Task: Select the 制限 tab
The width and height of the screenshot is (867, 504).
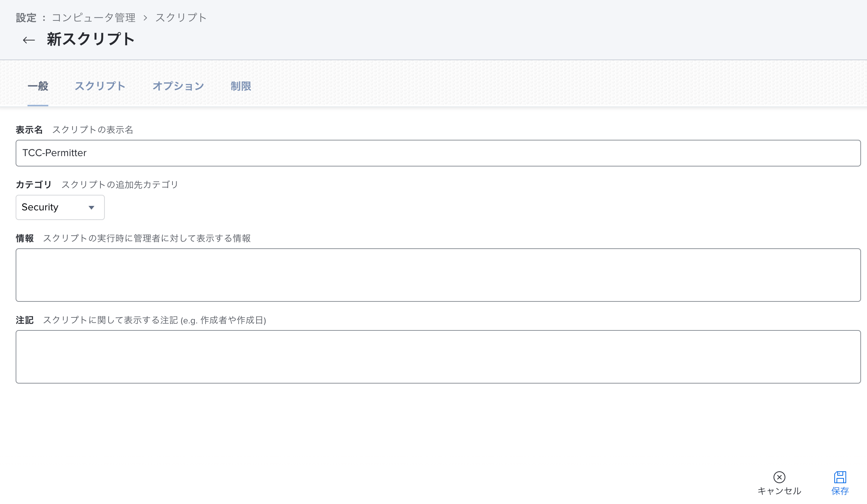Action: [x=241, y=86]
